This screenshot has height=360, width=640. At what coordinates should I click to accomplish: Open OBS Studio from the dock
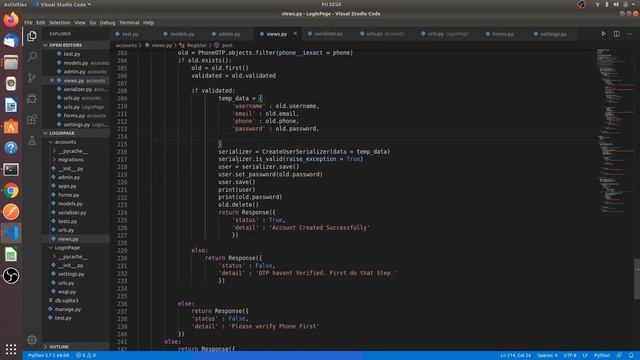tap(11, 276)
